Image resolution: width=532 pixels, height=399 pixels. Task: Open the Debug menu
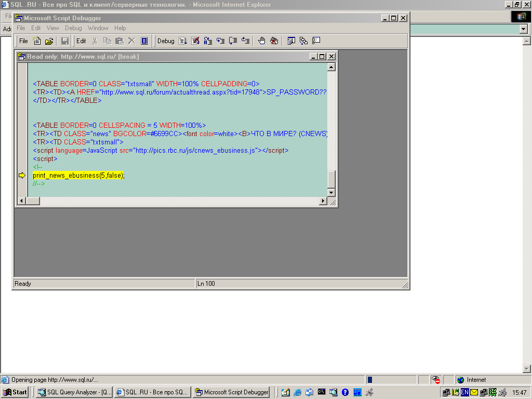pos(73,28)
